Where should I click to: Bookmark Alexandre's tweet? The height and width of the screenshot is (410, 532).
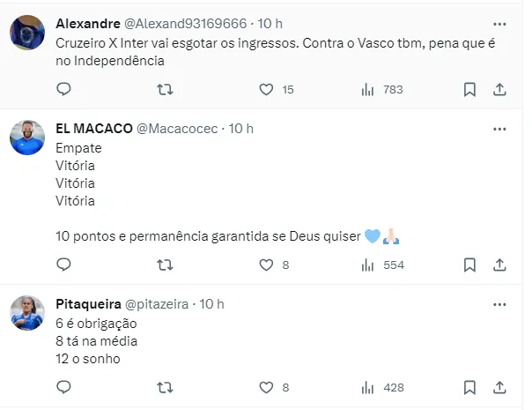coord(470,89)
